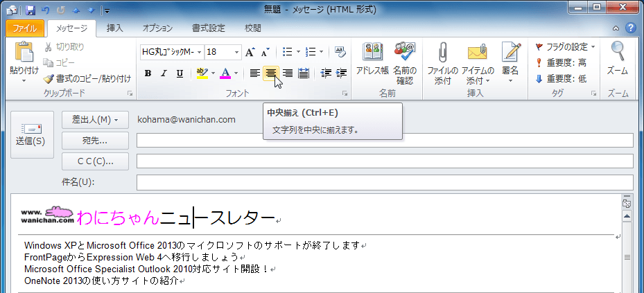Toggle Bold formatting
The height and width of the screenshot is (293, 644).
click(x=148, y=73)
